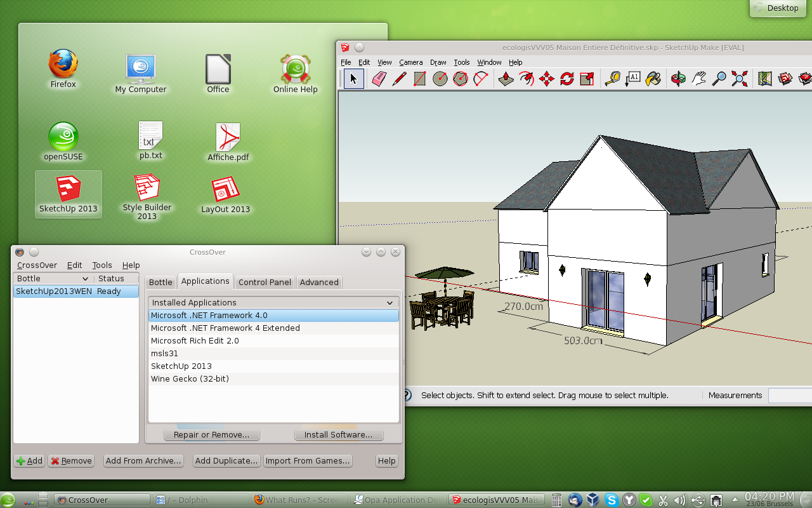Activate the Line (pencil) tool
This screenshot has width=812, height=508.
coord(398,79)
